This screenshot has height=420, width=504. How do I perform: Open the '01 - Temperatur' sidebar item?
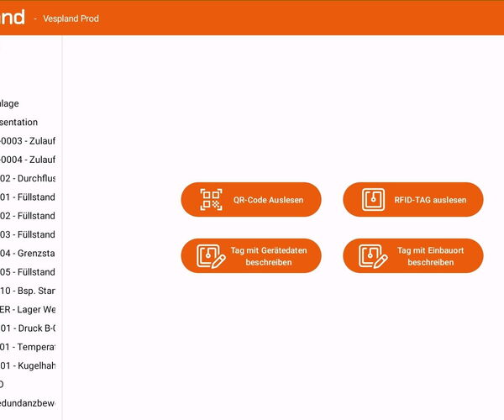(x=28, y=346)
